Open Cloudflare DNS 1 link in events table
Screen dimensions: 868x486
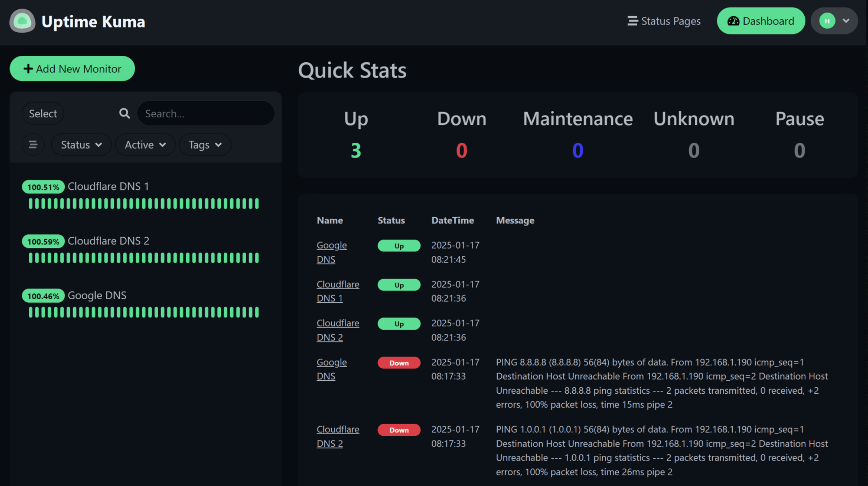(338, 291)
